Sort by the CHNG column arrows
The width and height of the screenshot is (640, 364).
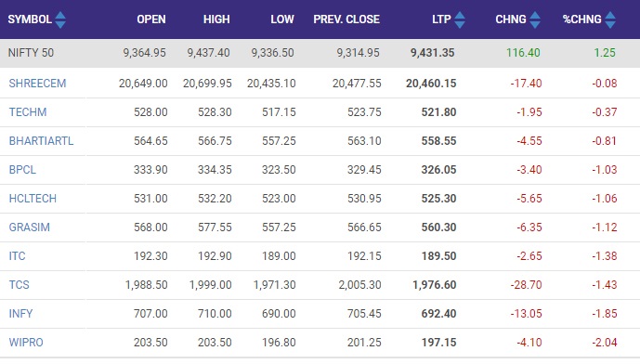535,19
